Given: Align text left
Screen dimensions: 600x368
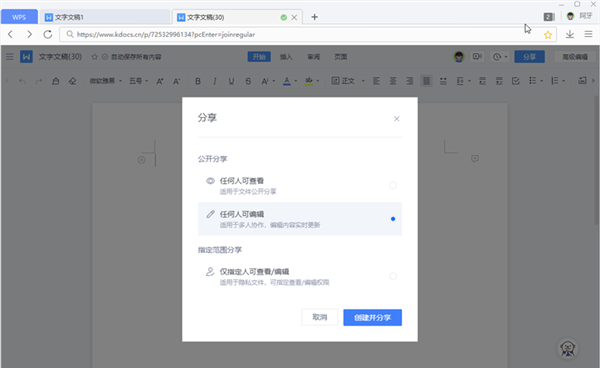Looking at the screenshot, I should click(x=377, y=81).
